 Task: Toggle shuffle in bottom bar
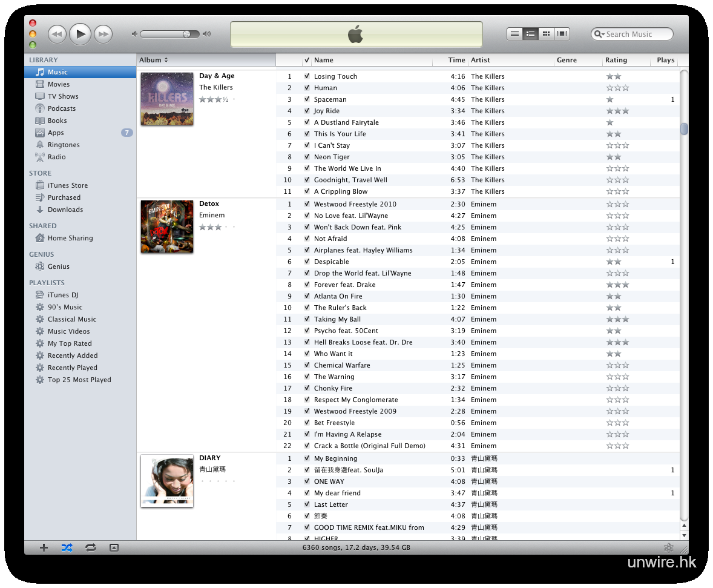67,547
